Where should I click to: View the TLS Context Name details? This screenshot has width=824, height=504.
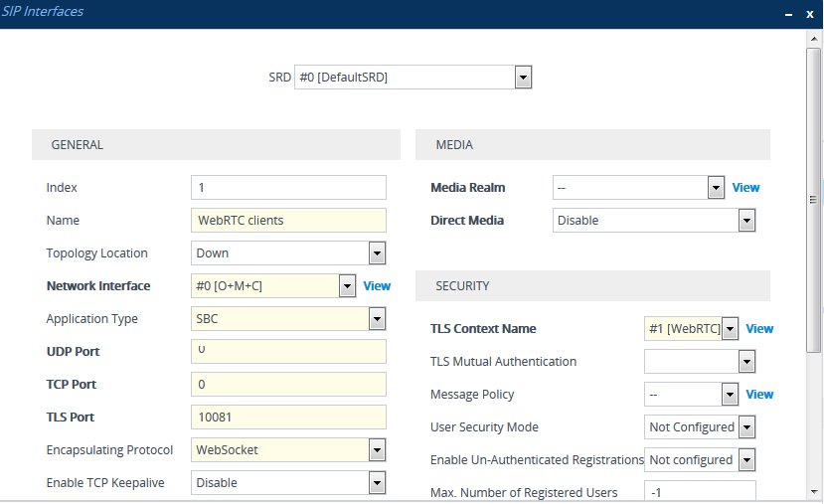point(759,329)
